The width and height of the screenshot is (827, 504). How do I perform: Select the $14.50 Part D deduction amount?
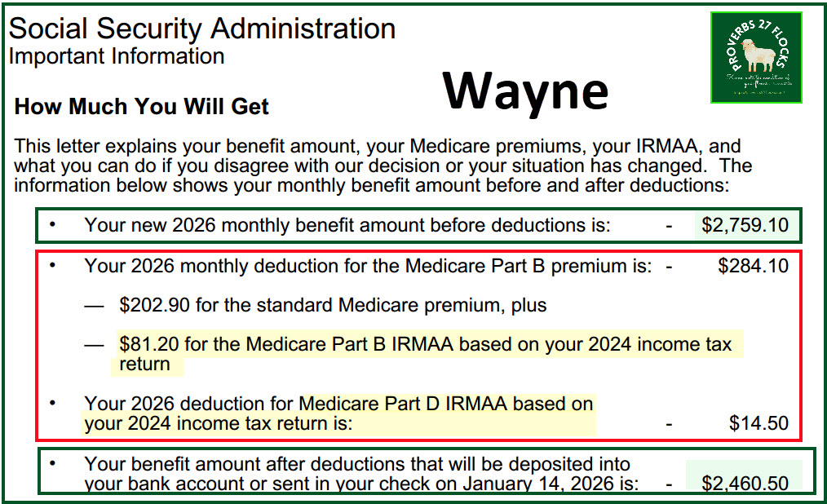coord(758,423)
